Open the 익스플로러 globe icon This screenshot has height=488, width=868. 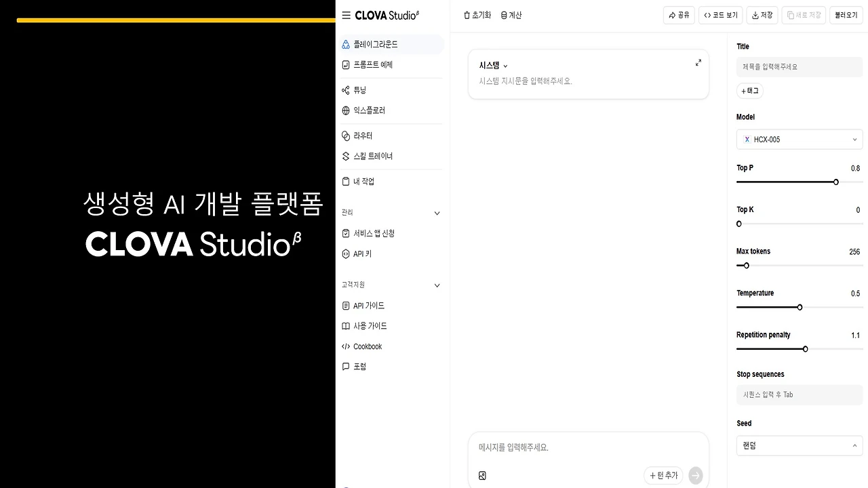346,110
